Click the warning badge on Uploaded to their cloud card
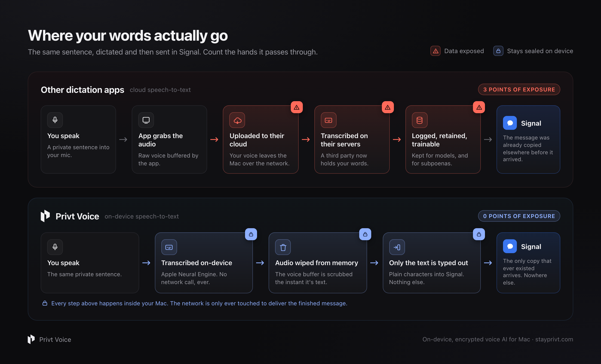 tap(297, 107)
